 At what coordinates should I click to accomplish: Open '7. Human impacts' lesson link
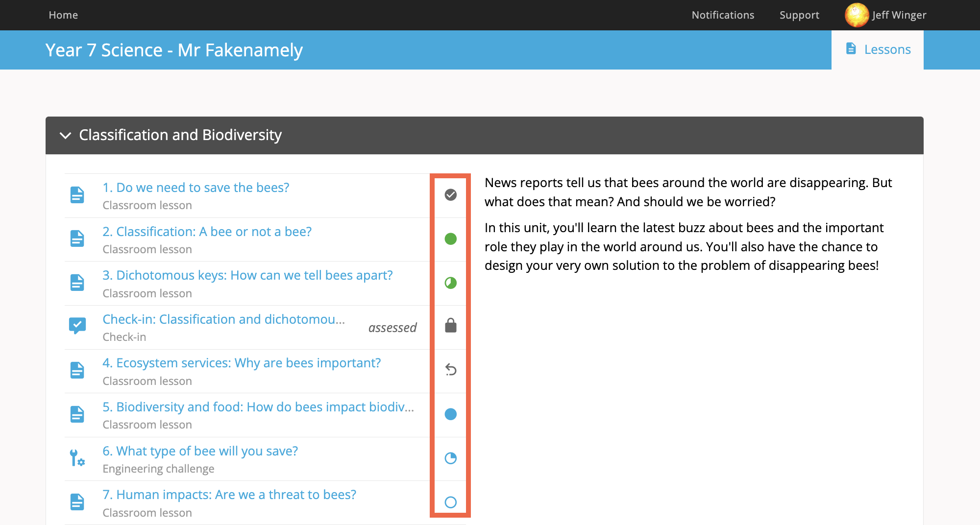(229, 495)
